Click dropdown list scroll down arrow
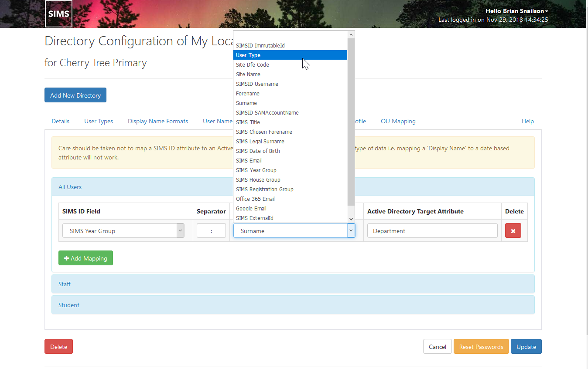The image size is (588, 369). (351, 219)
